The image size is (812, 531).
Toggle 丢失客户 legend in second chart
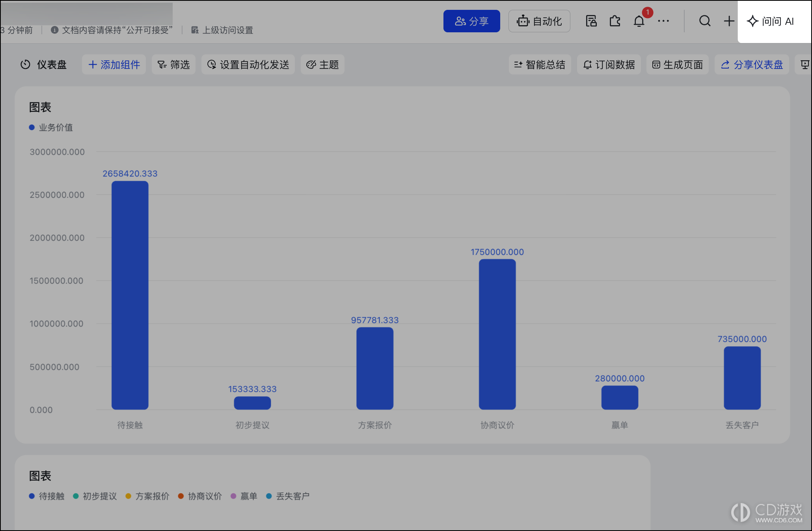tap(288, 496)
